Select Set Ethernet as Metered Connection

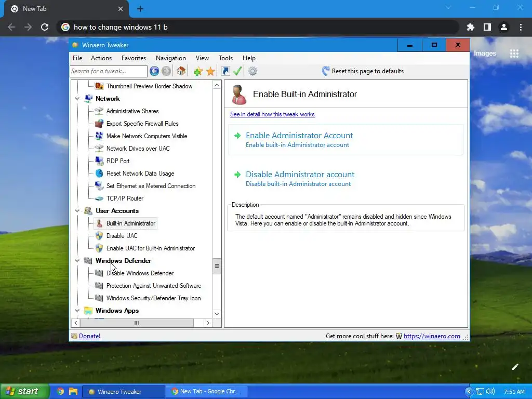coord(151,186)
